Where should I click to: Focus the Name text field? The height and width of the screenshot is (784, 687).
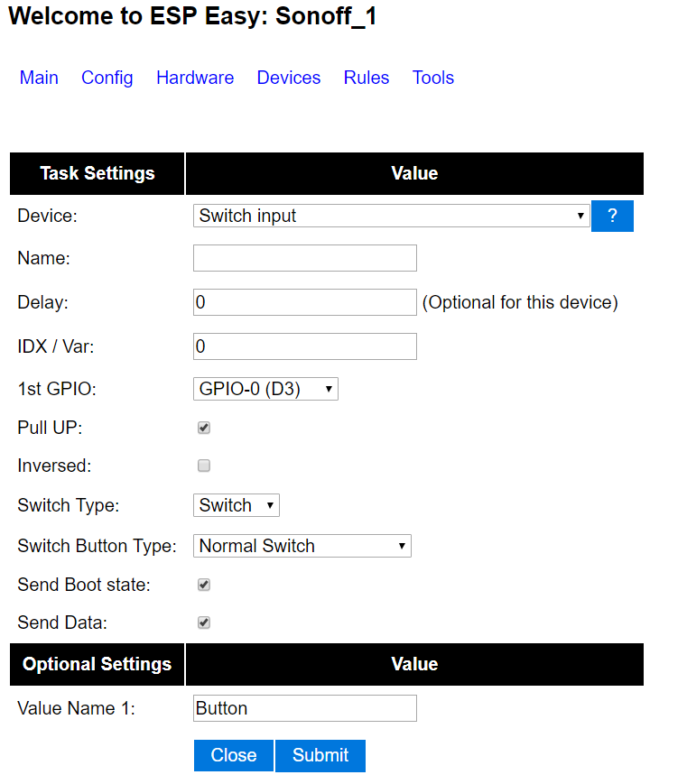point(305,258)
